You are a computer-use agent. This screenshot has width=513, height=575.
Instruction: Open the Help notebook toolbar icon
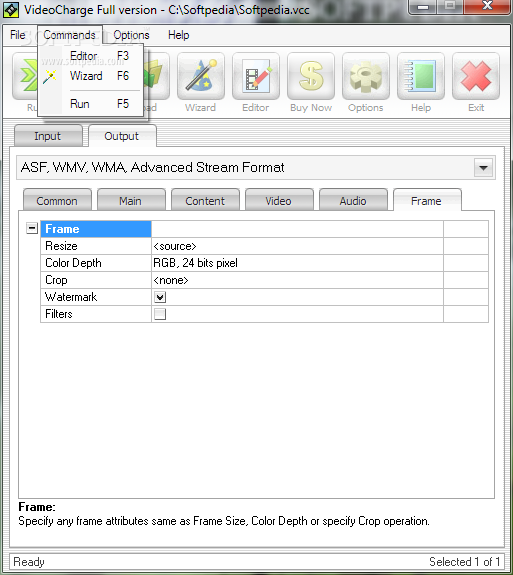pos(421,76)
